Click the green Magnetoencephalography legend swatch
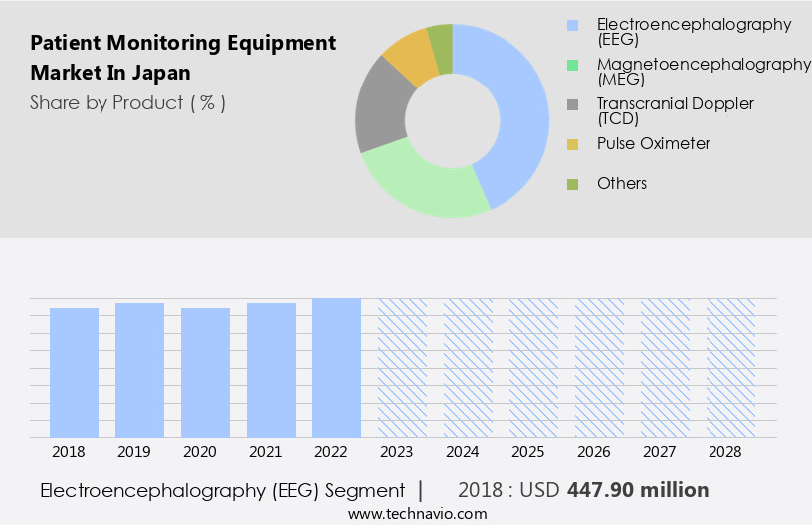Viewport: 812px width, 525px height. (572, 65)
